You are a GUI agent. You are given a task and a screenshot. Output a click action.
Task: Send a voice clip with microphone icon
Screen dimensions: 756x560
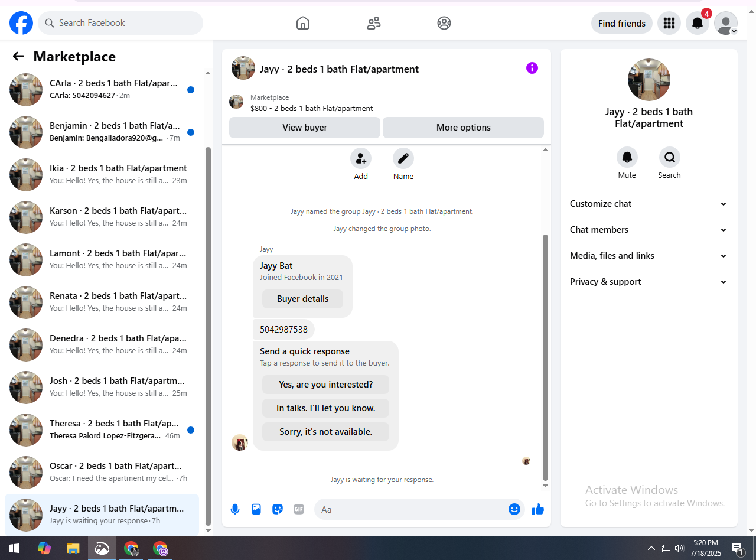(235, 509)
